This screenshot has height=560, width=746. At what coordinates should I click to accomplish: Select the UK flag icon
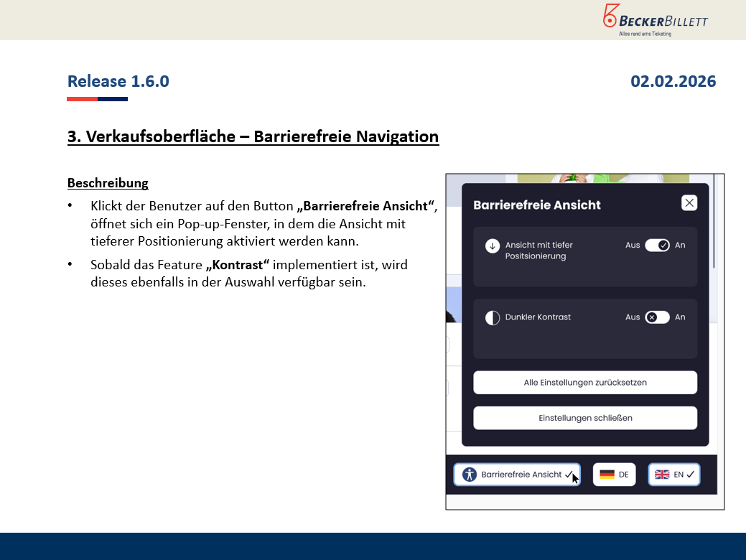(662, 475)
